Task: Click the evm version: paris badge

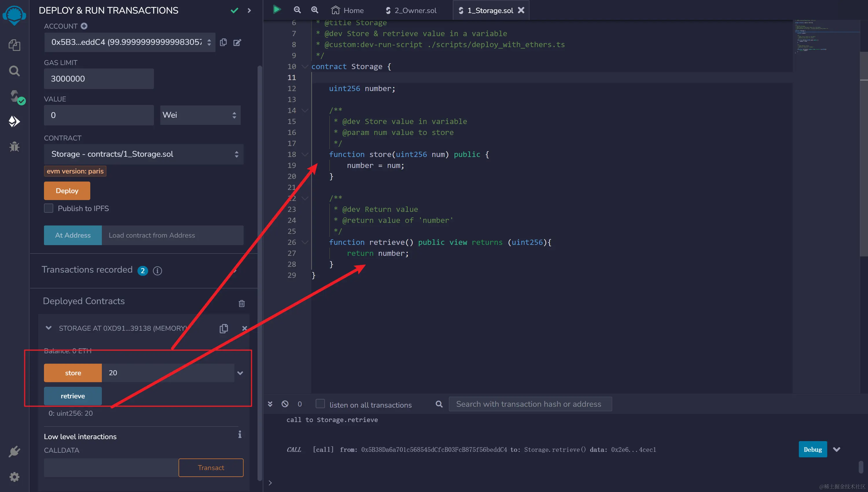Action: pos(75,171)
